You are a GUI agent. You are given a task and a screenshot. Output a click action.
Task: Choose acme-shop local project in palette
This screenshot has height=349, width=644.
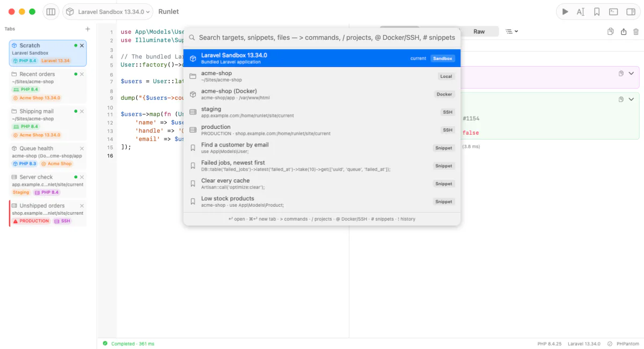pyautogui.click(x=322, y=76)
